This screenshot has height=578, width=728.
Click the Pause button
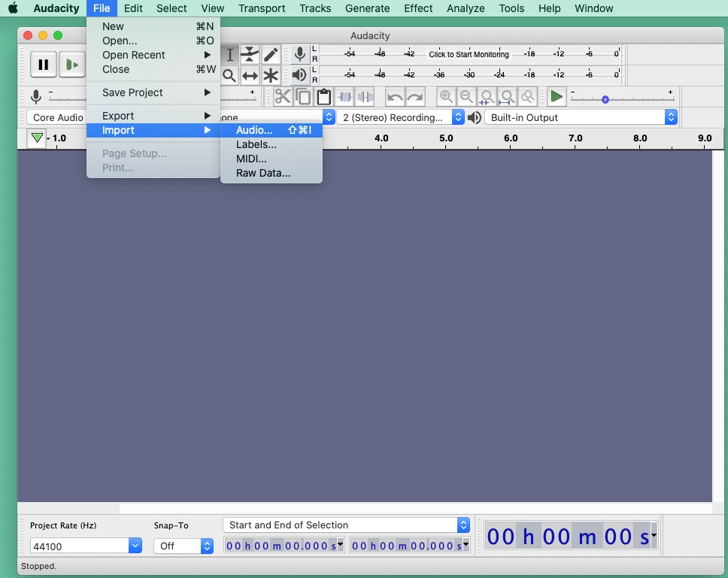pyautogui.click(x=44, y=65)
